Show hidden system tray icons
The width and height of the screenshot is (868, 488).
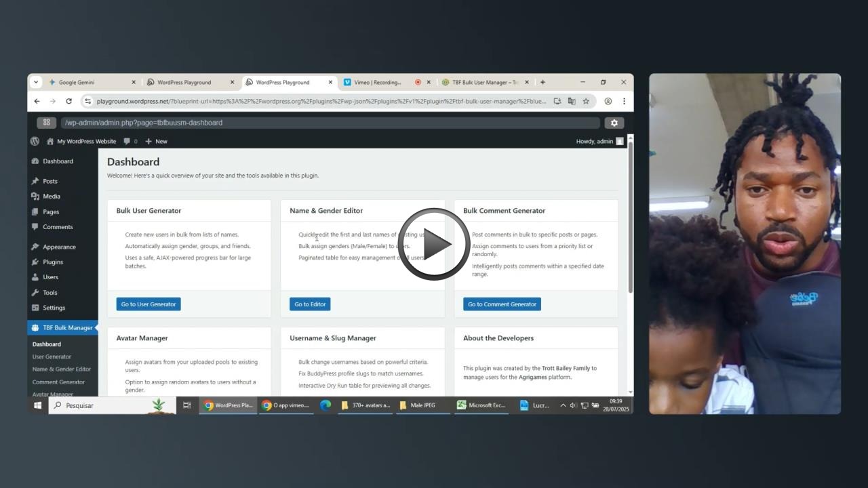tap(563, 405)
